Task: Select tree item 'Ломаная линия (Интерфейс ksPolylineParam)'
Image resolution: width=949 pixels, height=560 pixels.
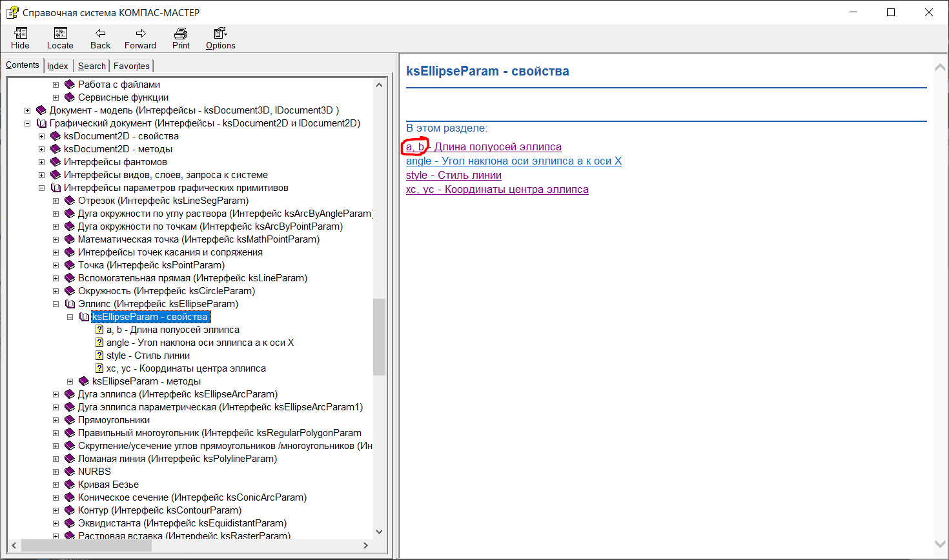Action: click(178, 459)
